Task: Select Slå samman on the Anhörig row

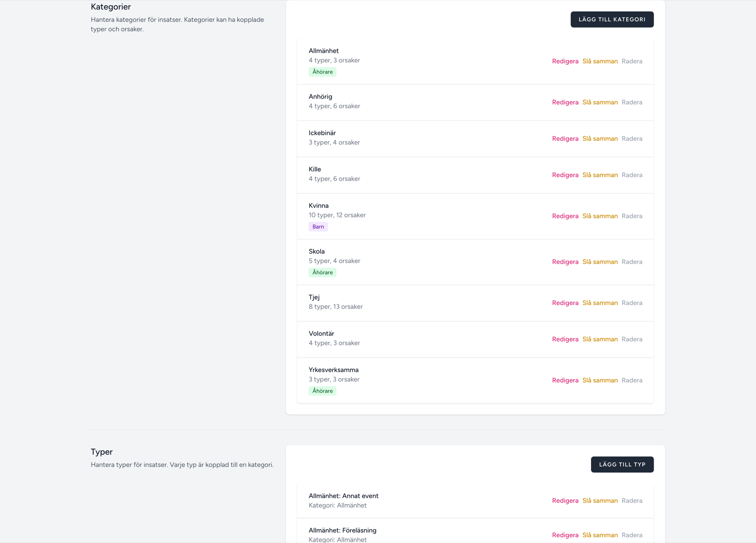Action: point(600,102)
